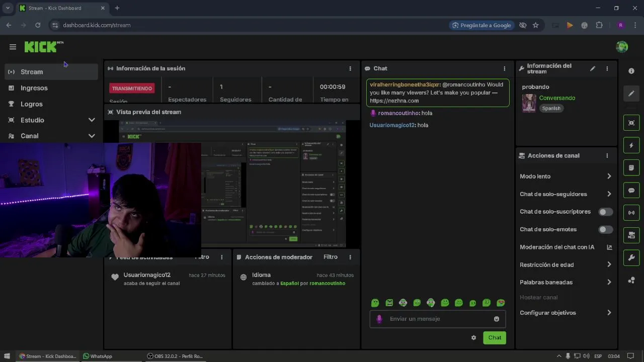Viewport: 644px width, 362px height.
Task: Open Información del stream options menu
Action: pos(607,68)
